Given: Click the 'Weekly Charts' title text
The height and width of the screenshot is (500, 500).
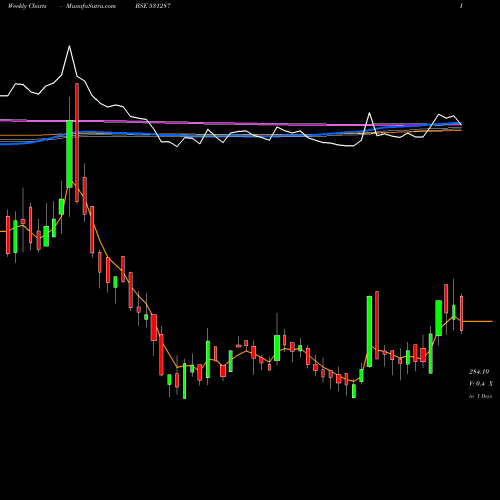Looking at the screenshot, I should pos(27,6).
